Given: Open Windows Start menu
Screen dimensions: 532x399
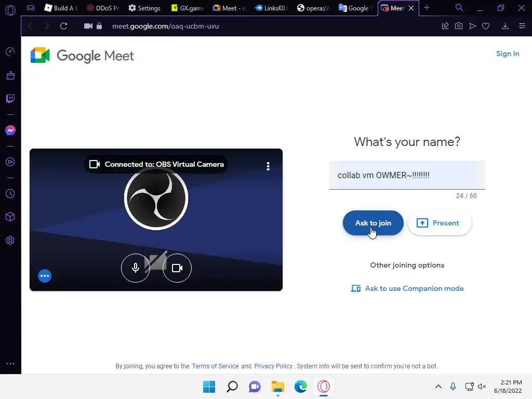Looking at the screenshot, I should [x=209, y=387].
